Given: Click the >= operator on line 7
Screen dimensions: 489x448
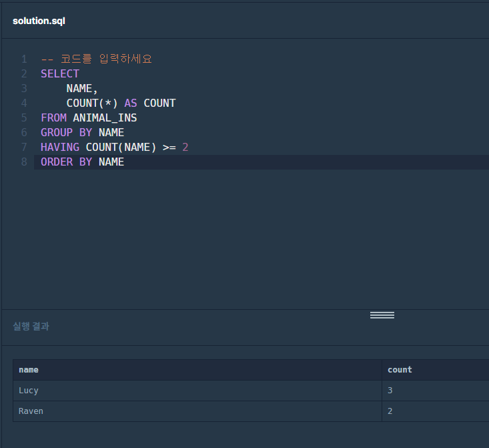Looking at the screenshot, I should [x=169, y=148].
